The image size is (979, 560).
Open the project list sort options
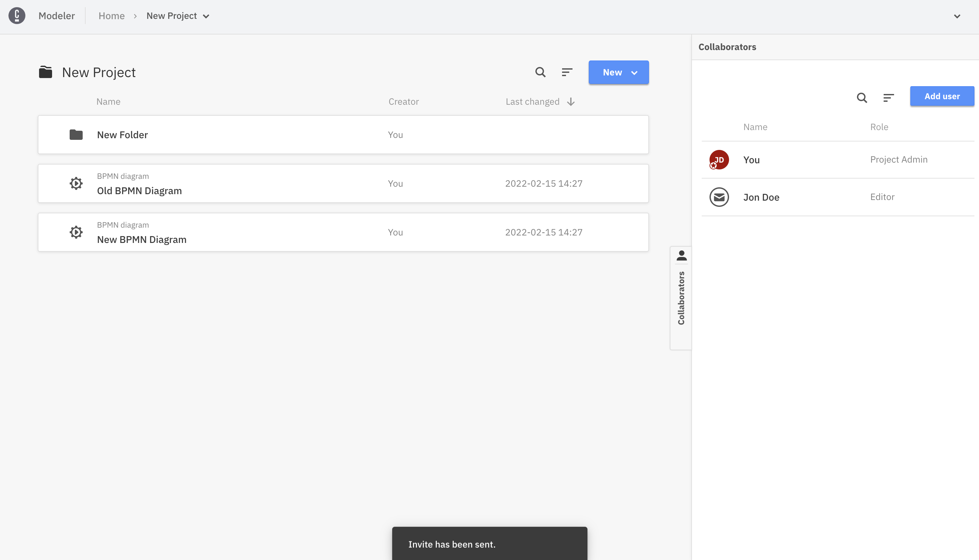tap(567, 72)
